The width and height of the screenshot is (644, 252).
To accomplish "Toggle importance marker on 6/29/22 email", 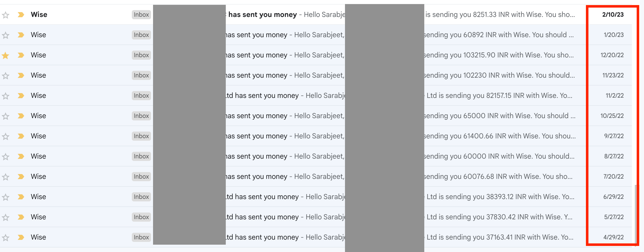I will [x=21, y=197].
